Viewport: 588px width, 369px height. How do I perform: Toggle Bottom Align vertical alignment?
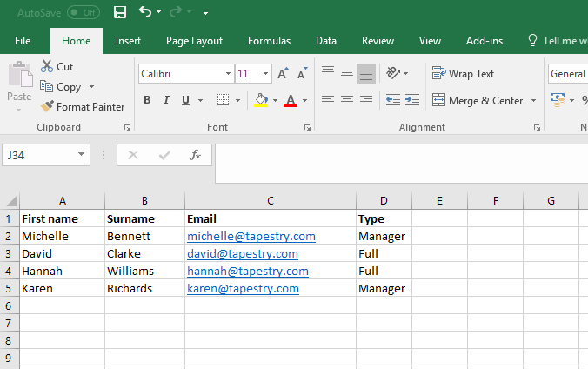[366, 73]
